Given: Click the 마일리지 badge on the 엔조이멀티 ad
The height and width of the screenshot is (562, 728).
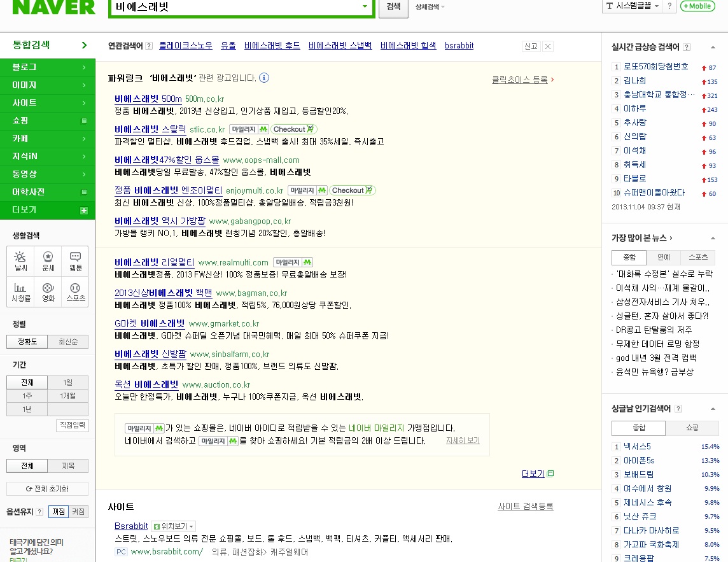Looking at the screenshot, I should 307,190.
